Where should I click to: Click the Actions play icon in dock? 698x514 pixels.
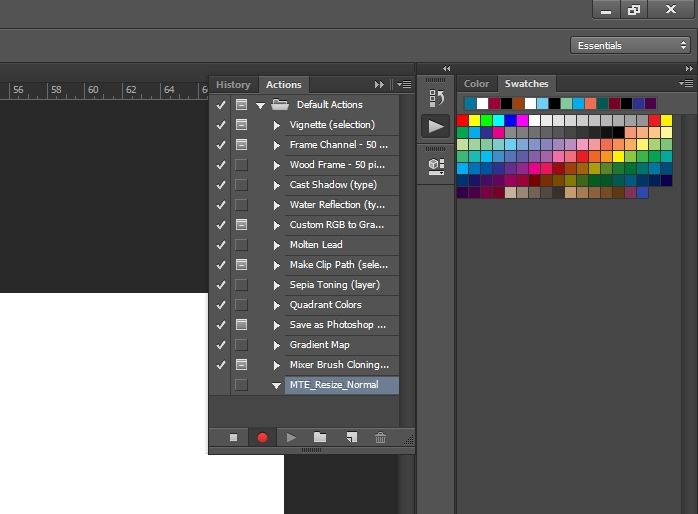(436, 127)
